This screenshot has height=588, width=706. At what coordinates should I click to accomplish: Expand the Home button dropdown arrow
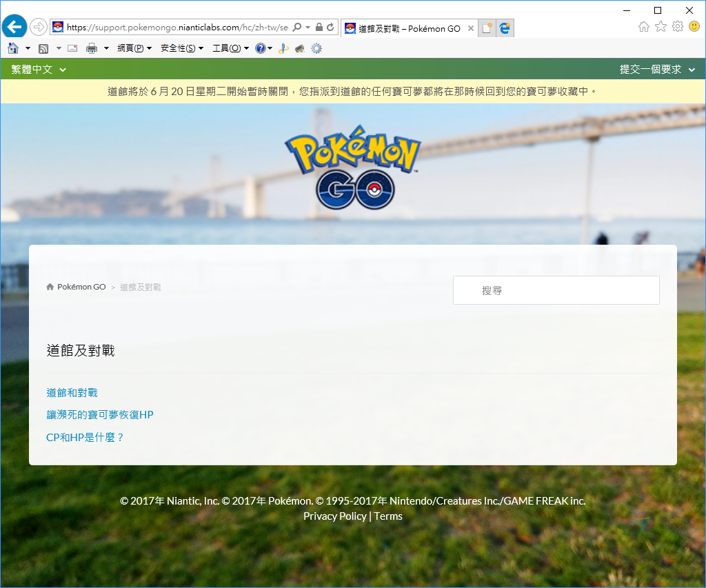coord(28,48)
